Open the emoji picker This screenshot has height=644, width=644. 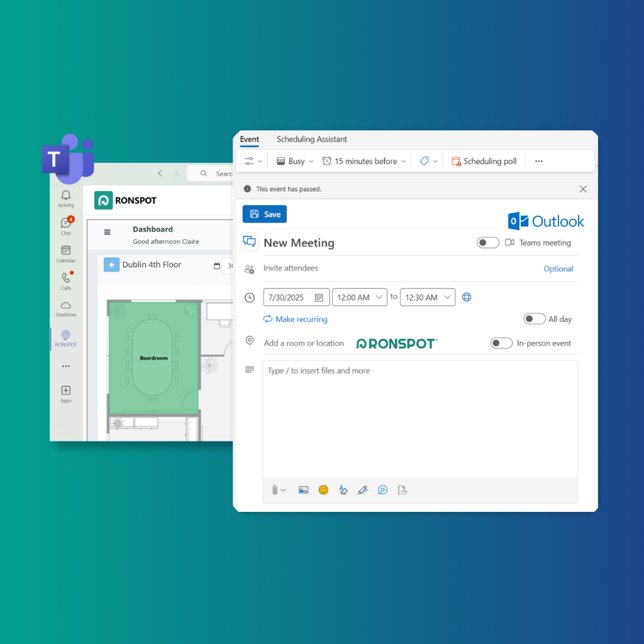click(324, 490)
